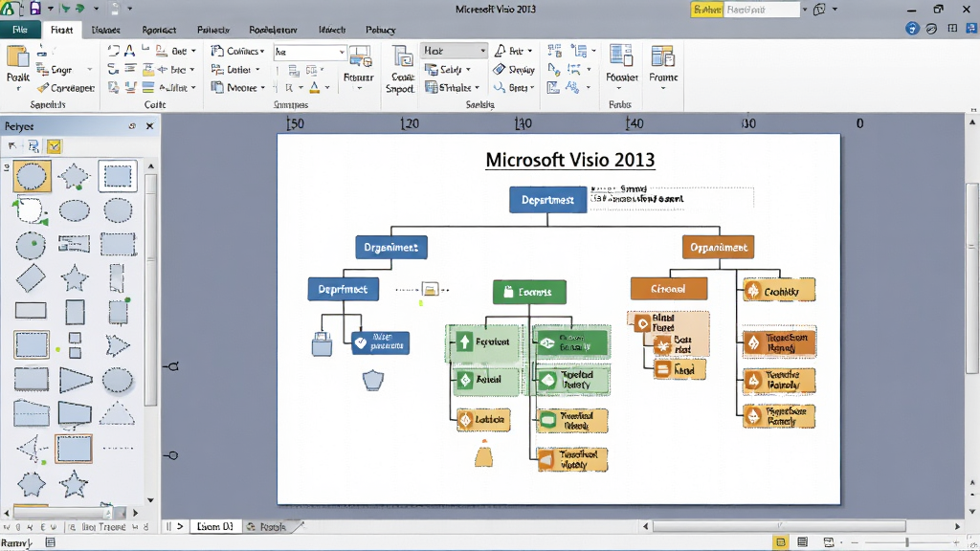Select the pointer tool in Shapes panel header

click(x=12, y=146)
